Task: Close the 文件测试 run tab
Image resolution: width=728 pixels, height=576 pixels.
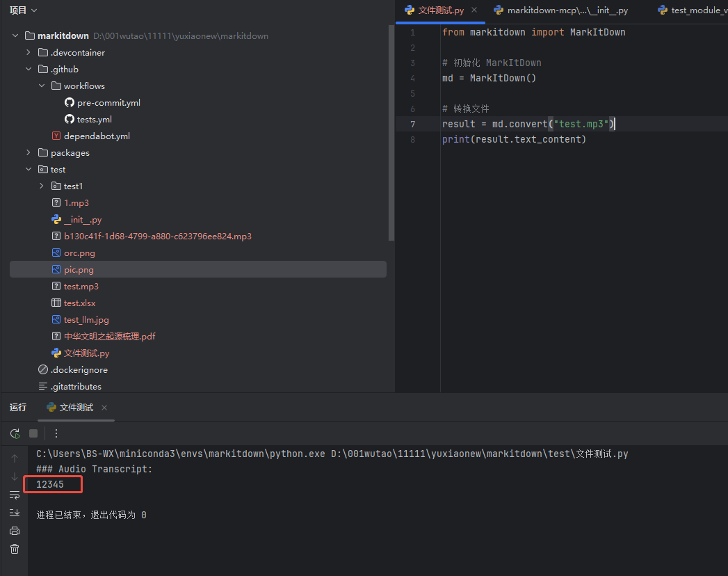Action: (104, 408)
